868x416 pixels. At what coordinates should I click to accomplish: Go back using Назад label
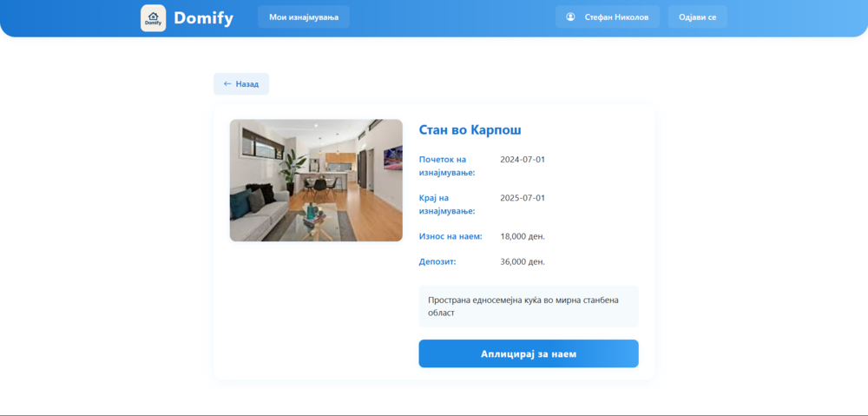coord(247,84)
